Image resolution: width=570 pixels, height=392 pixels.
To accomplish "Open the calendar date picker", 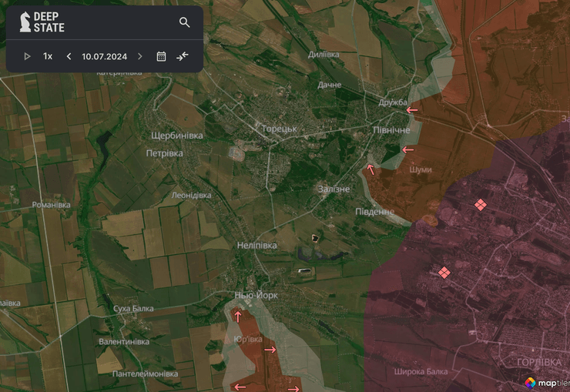I will (x=161, y=56).
